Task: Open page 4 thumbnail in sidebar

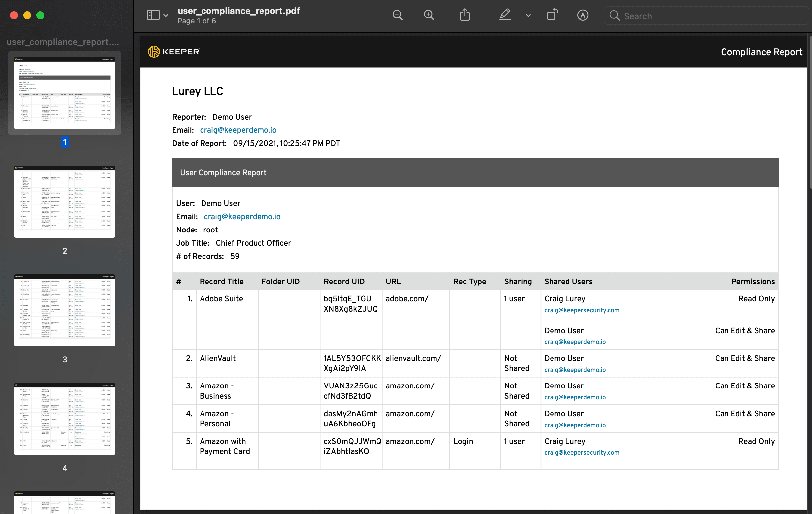Action: point(64,419)
